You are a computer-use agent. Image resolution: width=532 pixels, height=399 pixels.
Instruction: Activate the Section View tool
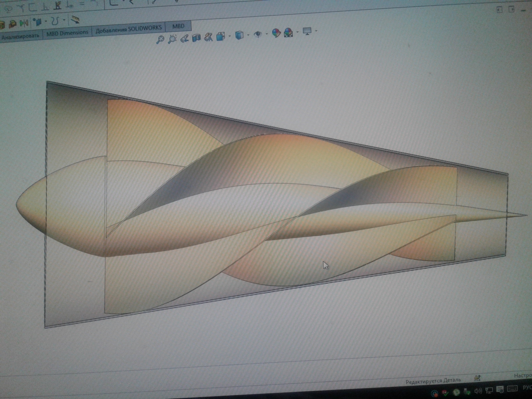[197, 38]
